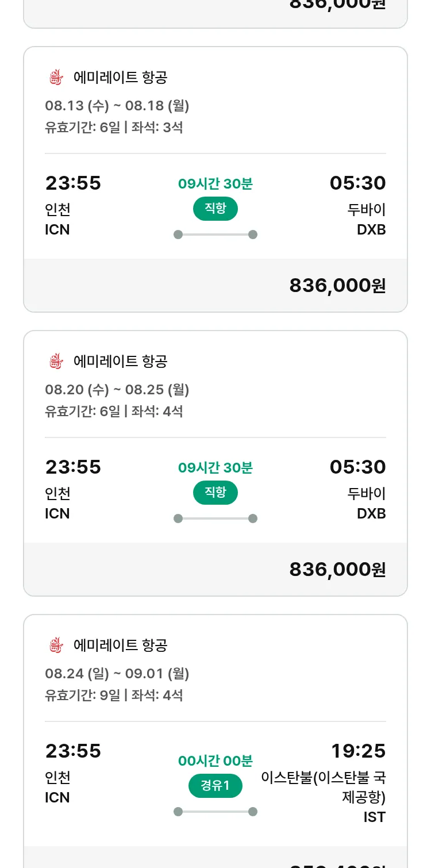Tap the 직항 badge on the 08.20 flight
431x868 pixels.
coord(215,493)
